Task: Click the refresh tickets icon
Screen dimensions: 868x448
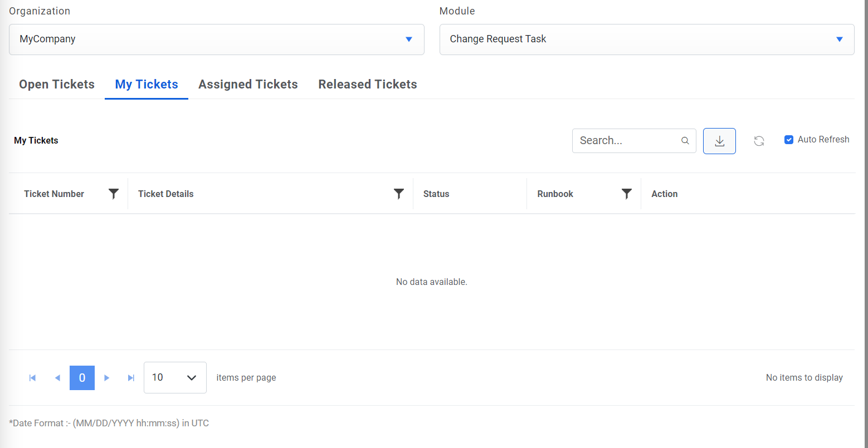Action: 759,141
